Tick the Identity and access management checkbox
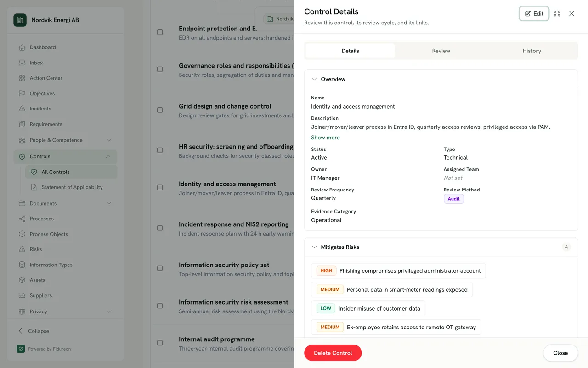The width and height of the screenshot is (588, 368). point(160,188)
